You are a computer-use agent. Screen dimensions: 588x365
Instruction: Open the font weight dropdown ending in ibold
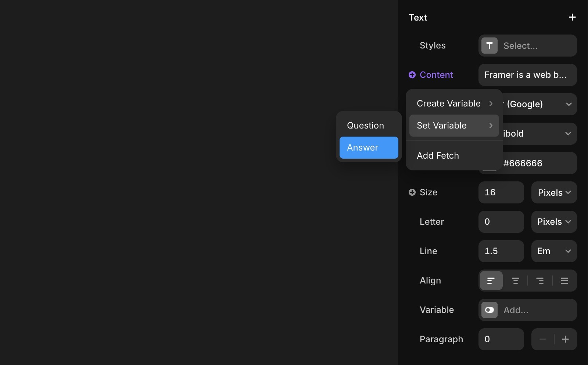[x=540, y=134]
